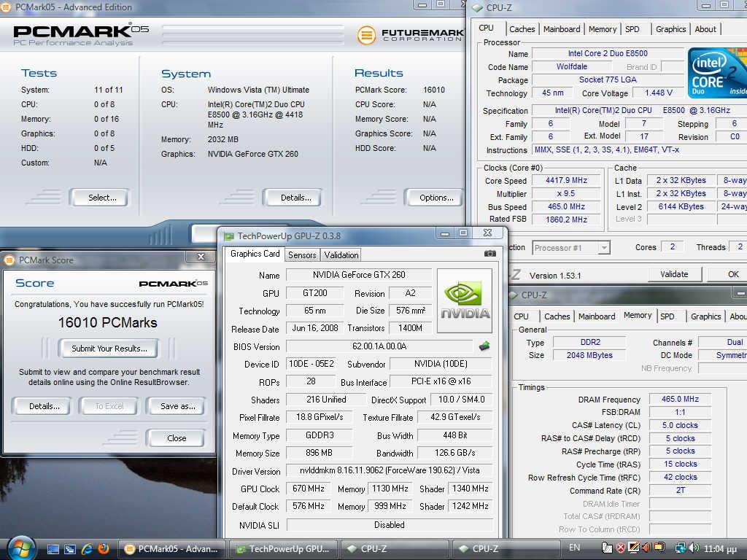Open SPD tab in upper CPU-Z
This screenshot has height=560, width=747.
click(x=632, y=29)
